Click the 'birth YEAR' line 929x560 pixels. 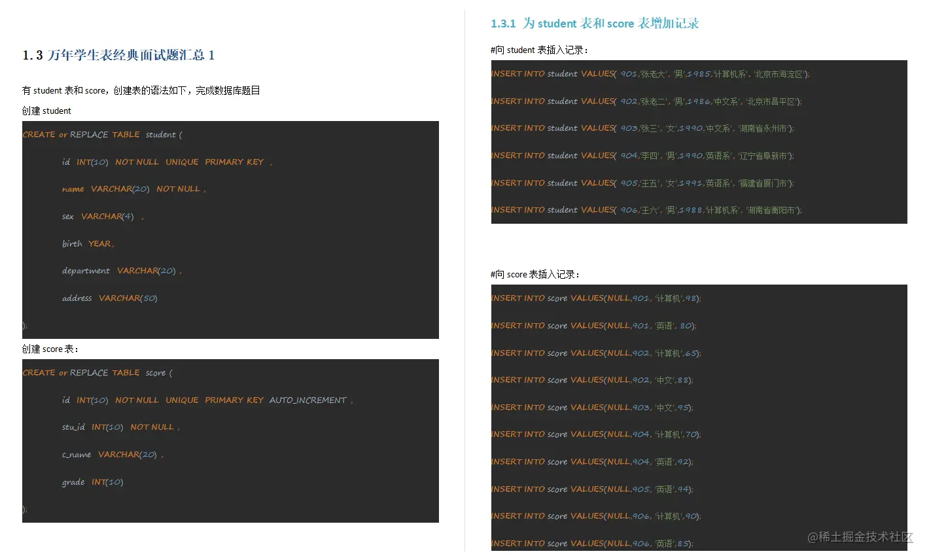(88, 243)
